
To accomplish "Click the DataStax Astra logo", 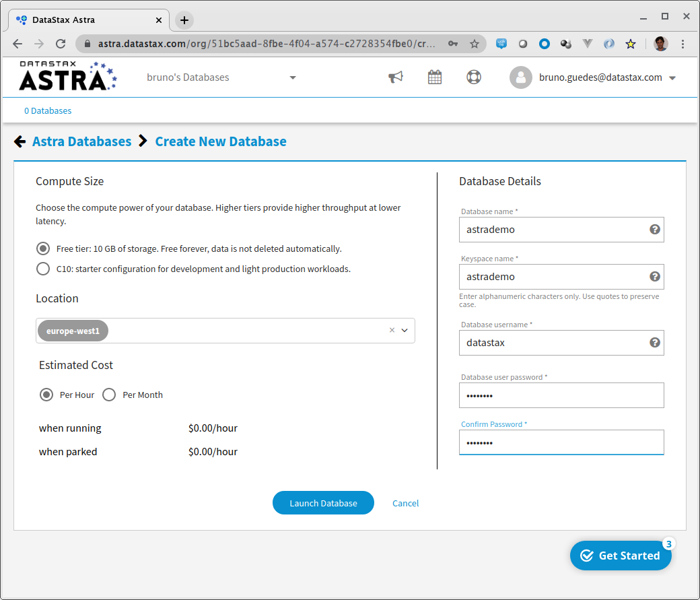I will (68, 76).
